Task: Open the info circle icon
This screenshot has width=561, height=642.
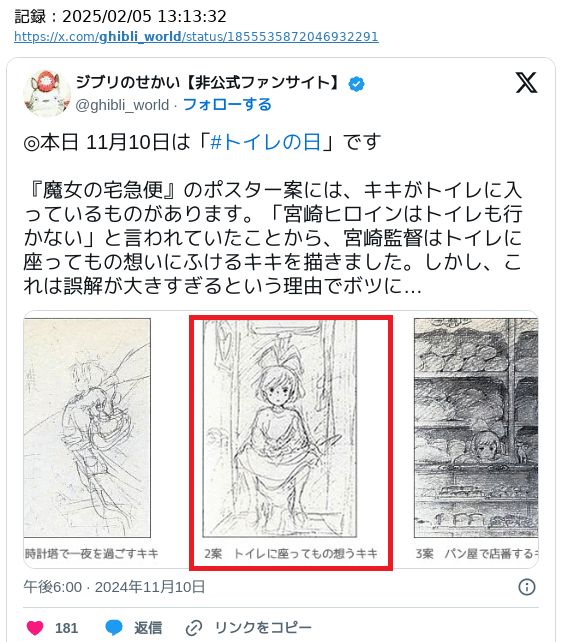Action: click(x=527, y=587)
